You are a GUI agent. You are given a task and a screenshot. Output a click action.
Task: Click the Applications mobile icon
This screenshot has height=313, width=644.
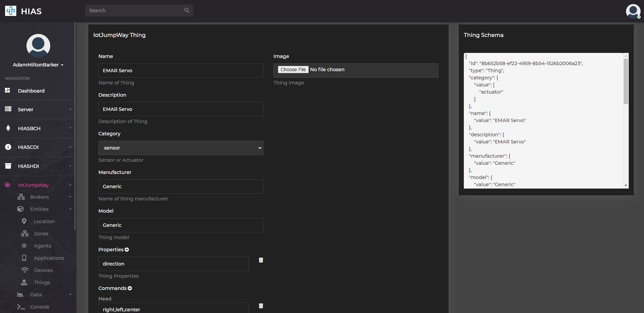click(x=24, y=258)
